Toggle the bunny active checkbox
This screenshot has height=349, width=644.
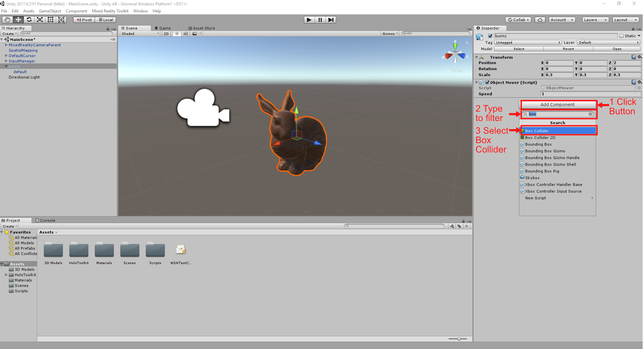pyautogui.click(x=490, y=36)
